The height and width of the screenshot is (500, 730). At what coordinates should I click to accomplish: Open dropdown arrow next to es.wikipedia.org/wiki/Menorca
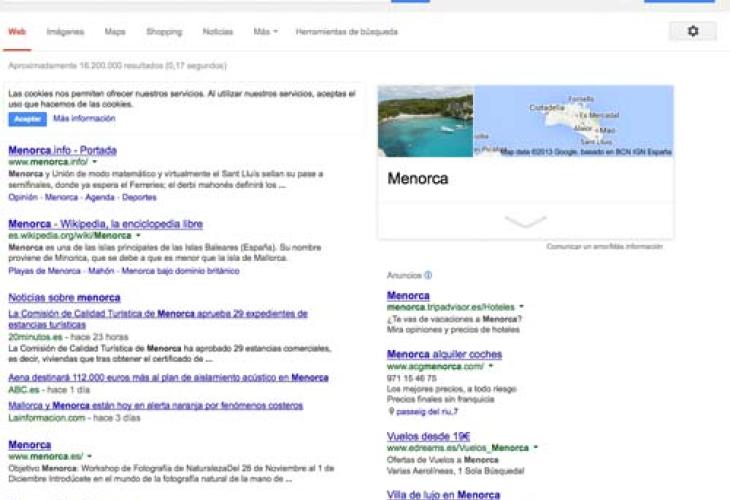(x=138, y=236)
